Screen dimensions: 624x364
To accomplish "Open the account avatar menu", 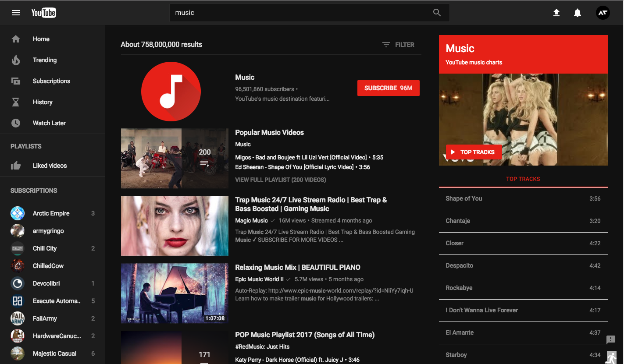I will 603,13.
